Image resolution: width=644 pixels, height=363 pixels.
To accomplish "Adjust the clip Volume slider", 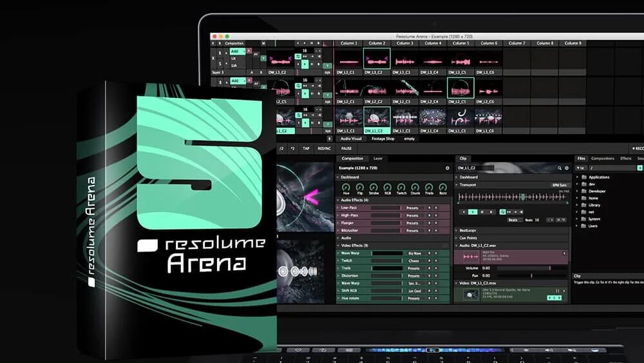I will [531, 268].
